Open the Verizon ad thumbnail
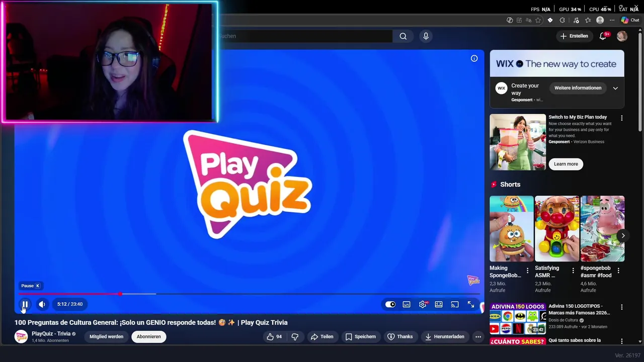 tap(518, 142)
